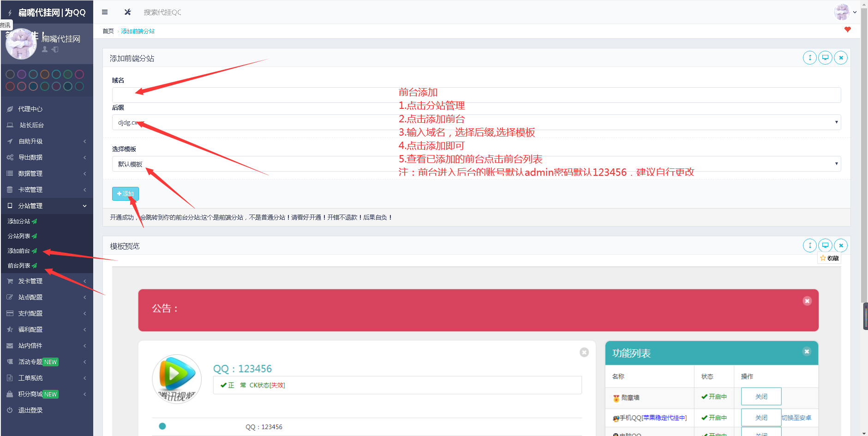Dismiss the red 公告 announcement banner
This screenshot has height=436, width=868.
pyautogui.click(x=807, y=301)
